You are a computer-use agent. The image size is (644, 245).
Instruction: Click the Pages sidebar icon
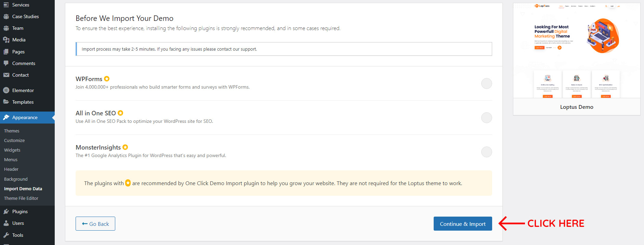[x=6, y=52]
